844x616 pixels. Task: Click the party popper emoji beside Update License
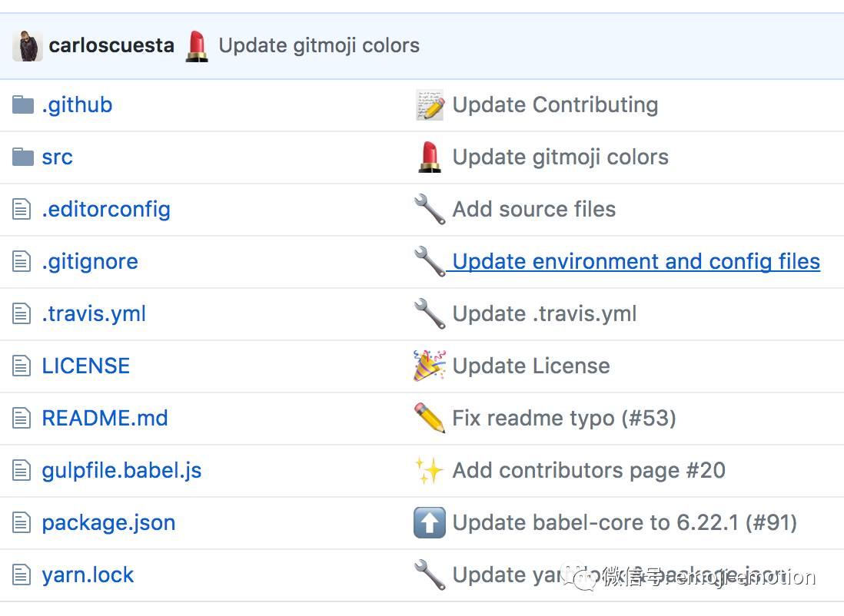430,366
